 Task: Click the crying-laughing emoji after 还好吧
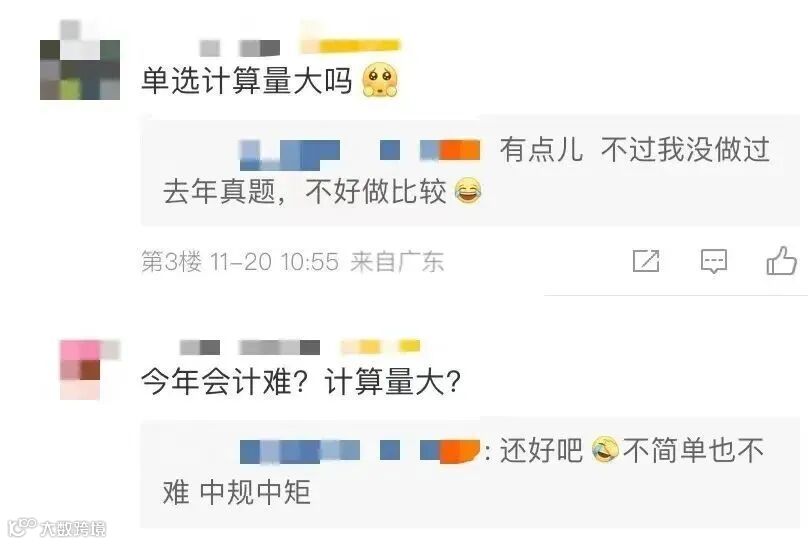click(605, 449)
